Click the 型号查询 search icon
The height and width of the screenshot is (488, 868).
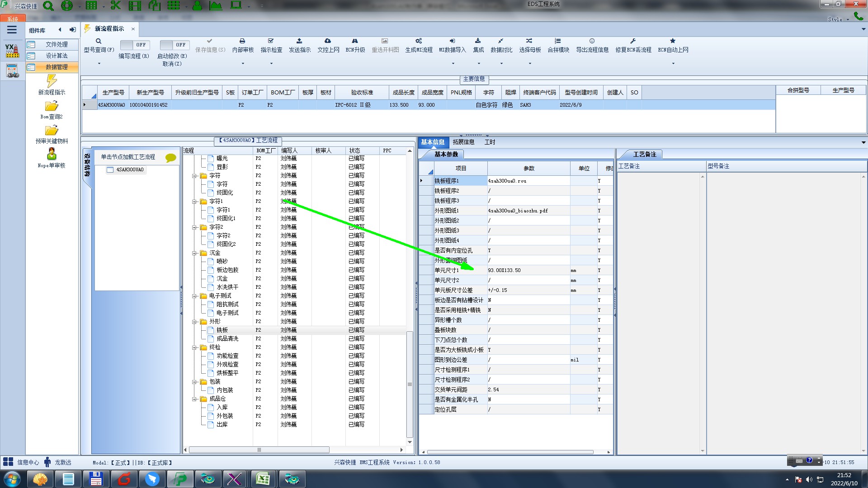pos(99,41)
